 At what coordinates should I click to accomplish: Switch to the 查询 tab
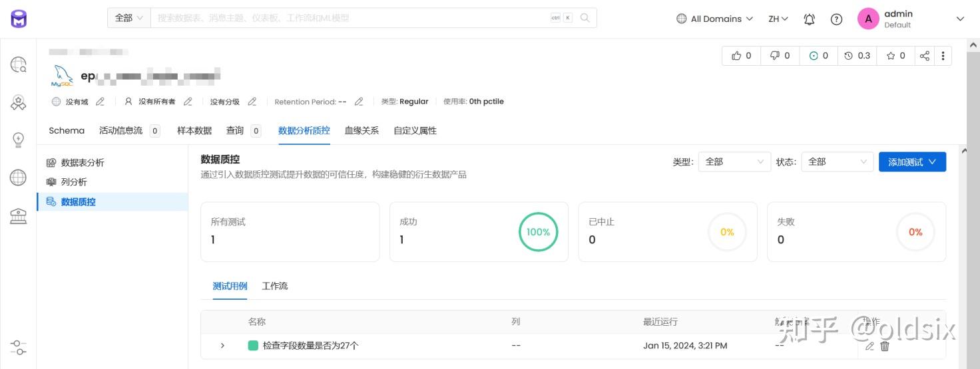tap(243, 130)
